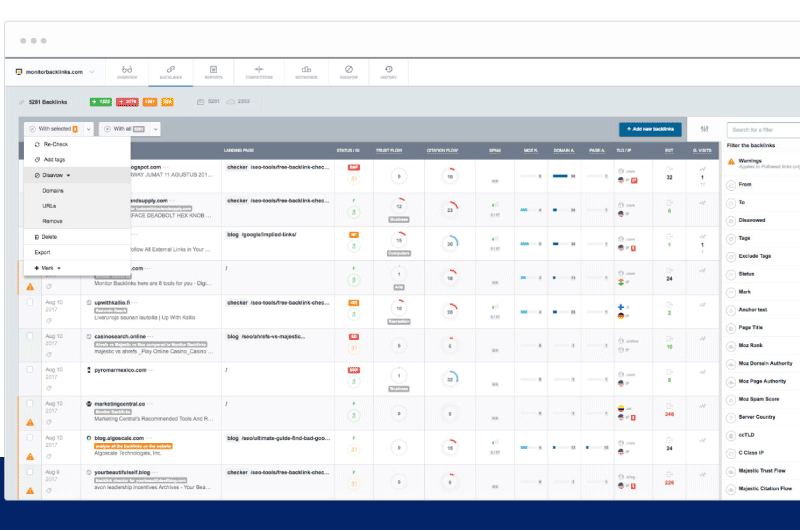Click the Disavowed filter label
The width and height of the screenshot is (800, 530).
[752, 220]
